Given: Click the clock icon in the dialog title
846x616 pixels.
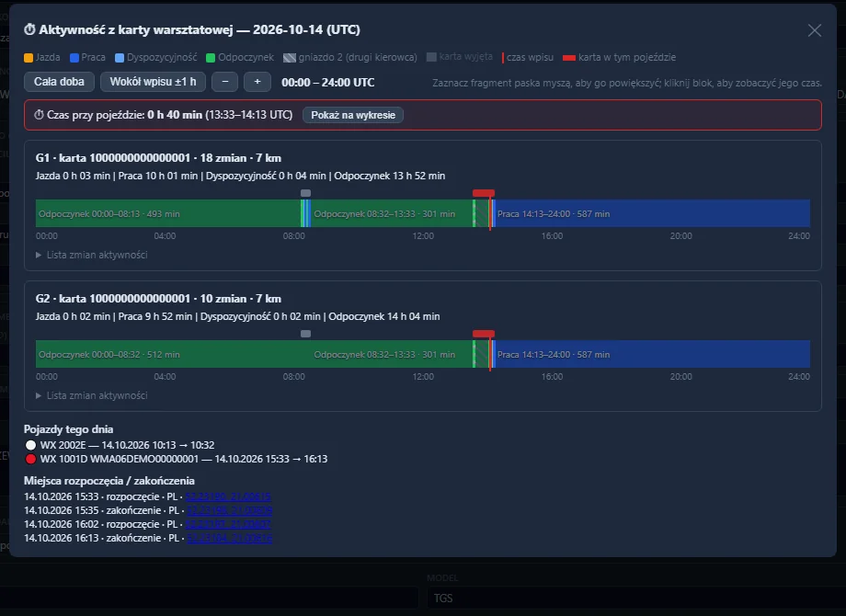Looking at the screenshot, I should pyautogui.click(x=29, y=29).
